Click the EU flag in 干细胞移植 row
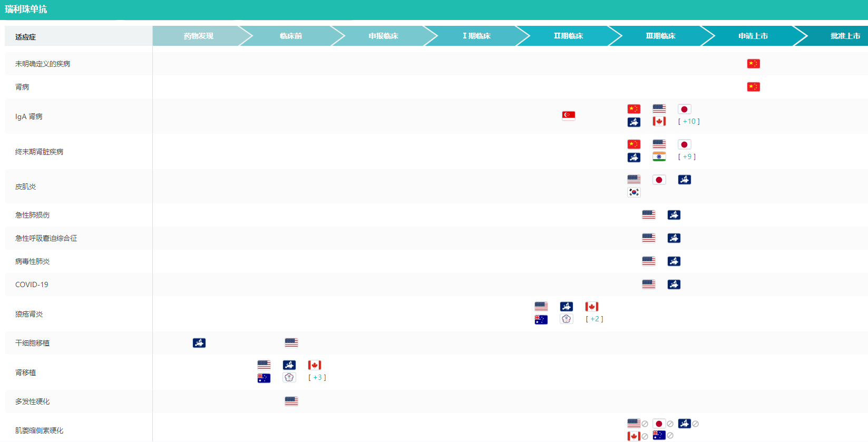This screenshot has width=868, height=442. tap(199, 343)
